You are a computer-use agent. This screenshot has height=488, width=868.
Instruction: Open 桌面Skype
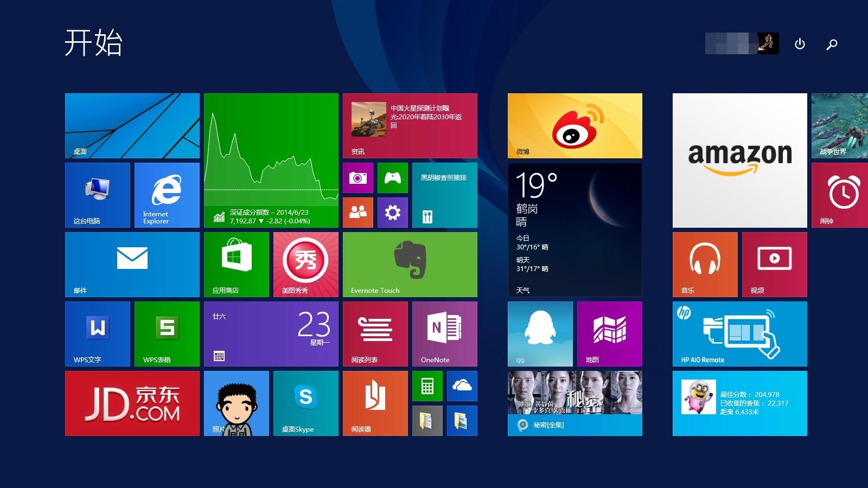[305, 403]
